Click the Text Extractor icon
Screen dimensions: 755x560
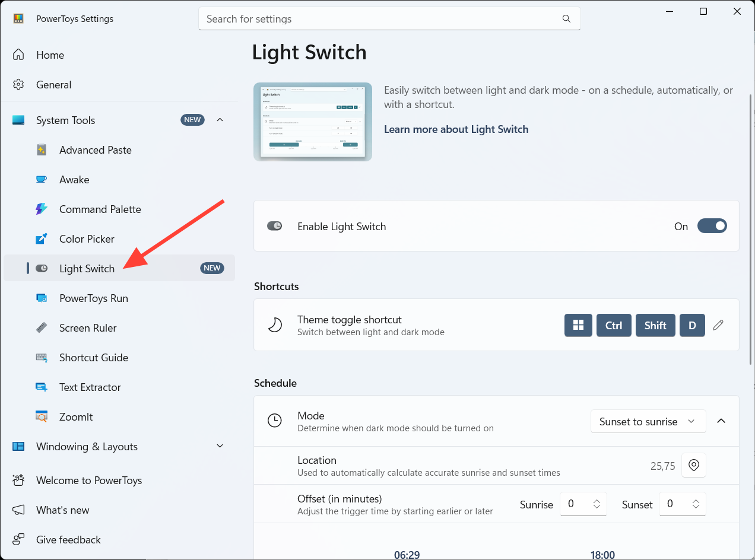(x=42, y=387)
